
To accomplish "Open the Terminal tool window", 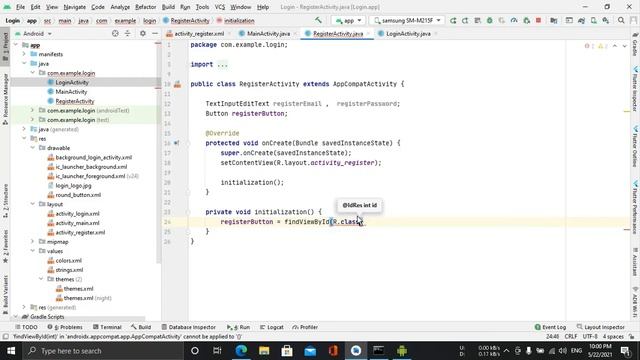I will click(x=107, y=327).
